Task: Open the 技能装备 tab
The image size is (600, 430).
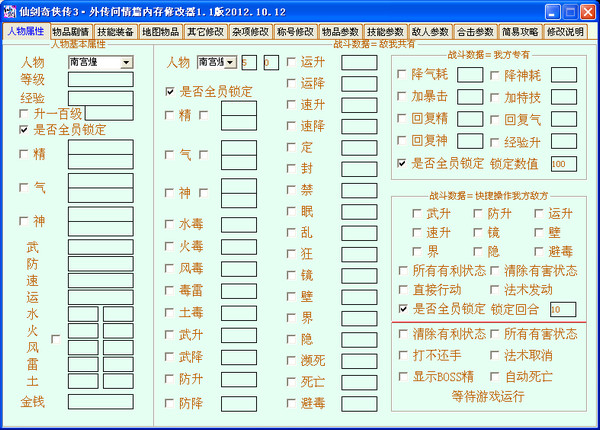Action: (116, 31)
